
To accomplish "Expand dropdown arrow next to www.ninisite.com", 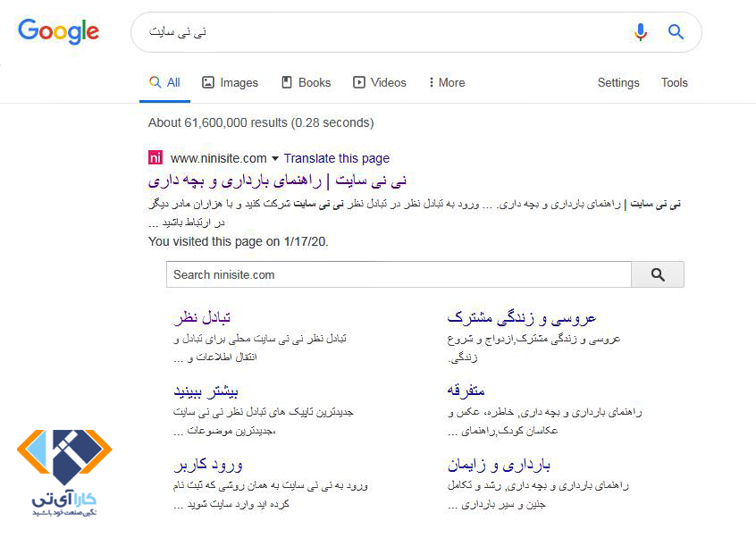I will pos(275,158).
